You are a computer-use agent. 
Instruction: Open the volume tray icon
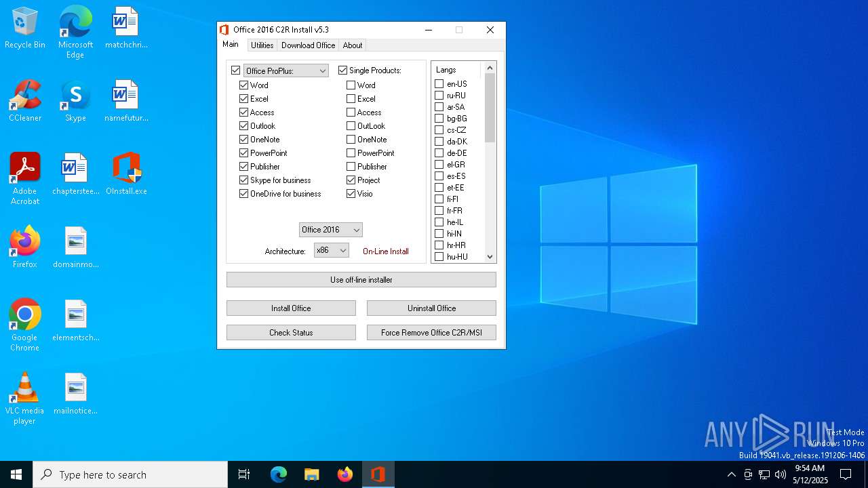click(x=781, y=474)
